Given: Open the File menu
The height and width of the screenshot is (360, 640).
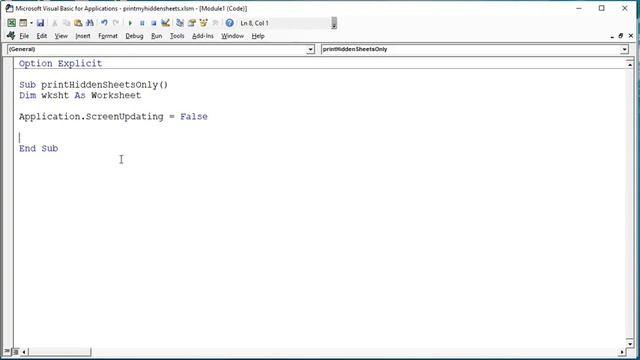Looking at the screenshot, I should point(24,36).
